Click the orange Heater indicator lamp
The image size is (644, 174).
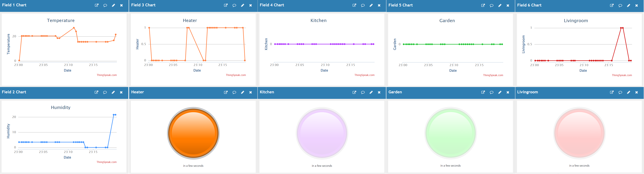click(x=193, y=133)
